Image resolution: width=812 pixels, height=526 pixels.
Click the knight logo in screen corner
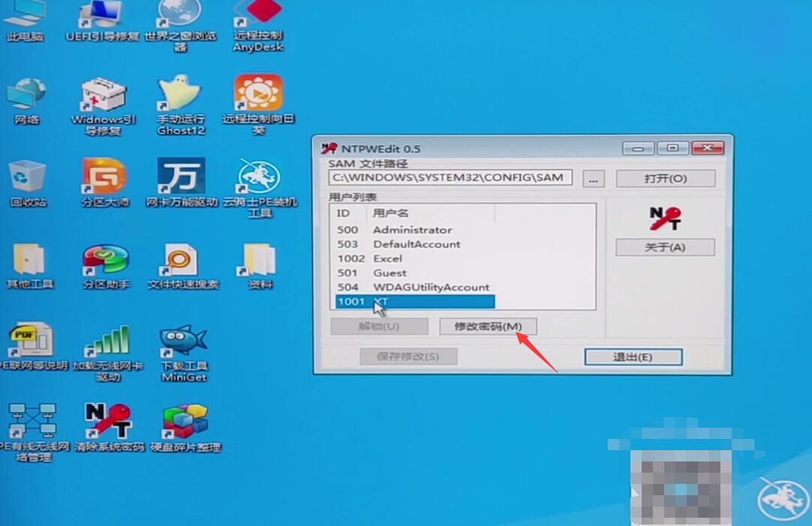pyautogui.click(x=783, y=499)
